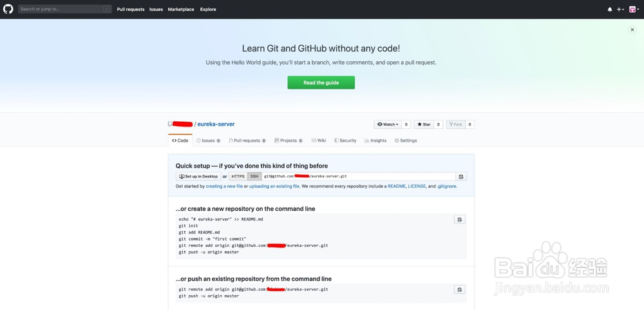
Task: Click the 'git commit -m "first commit"' line
Action: pos(213,239)
